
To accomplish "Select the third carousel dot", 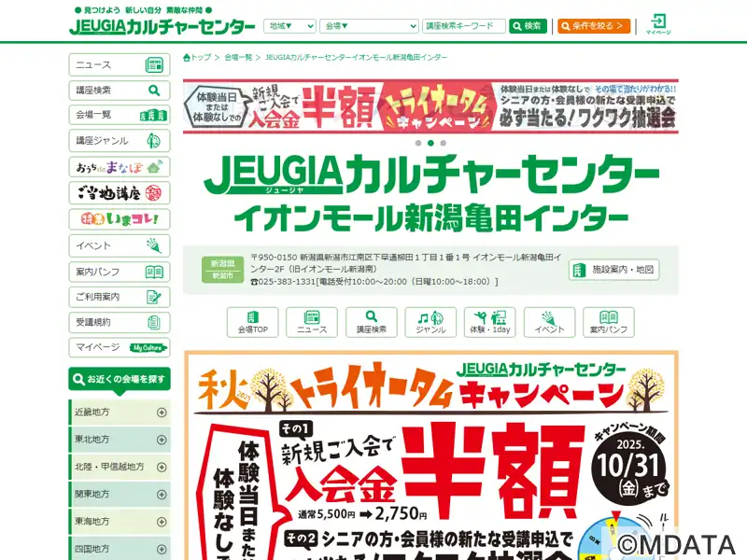I will click(443, 143).
